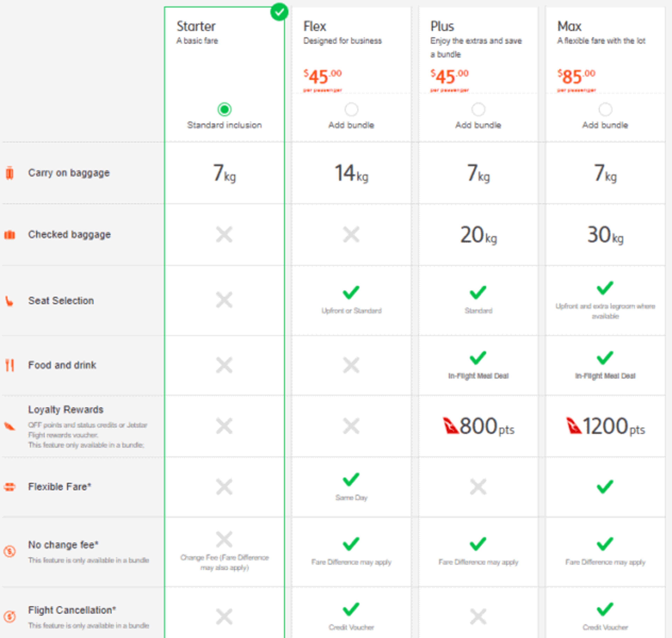Screen dimensions: 672x638
Task: Click the Add bundle label under Plus
Action: tap(478, 125)
